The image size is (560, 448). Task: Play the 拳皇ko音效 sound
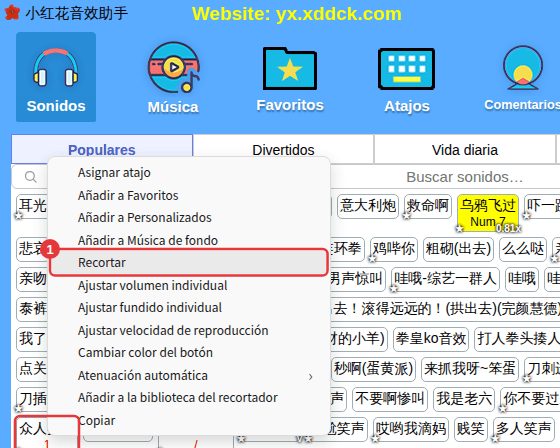(x=431, y=338)
